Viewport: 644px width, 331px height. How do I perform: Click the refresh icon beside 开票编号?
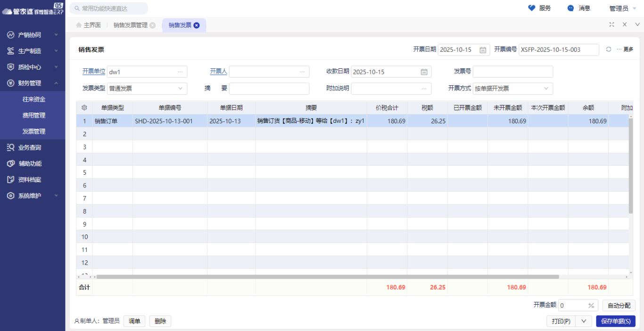click(608, 49)
